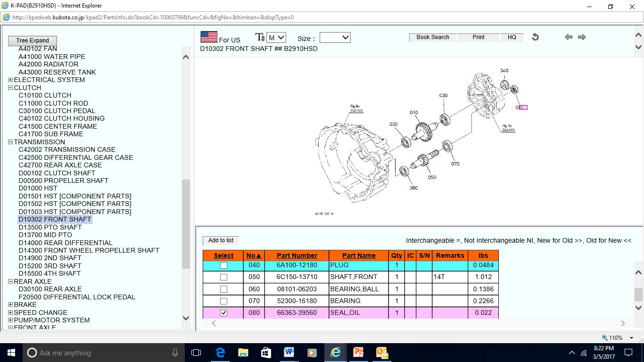644x362 pixels.
Task: Expand BRAKE tree node
Action: pos(10,304)
